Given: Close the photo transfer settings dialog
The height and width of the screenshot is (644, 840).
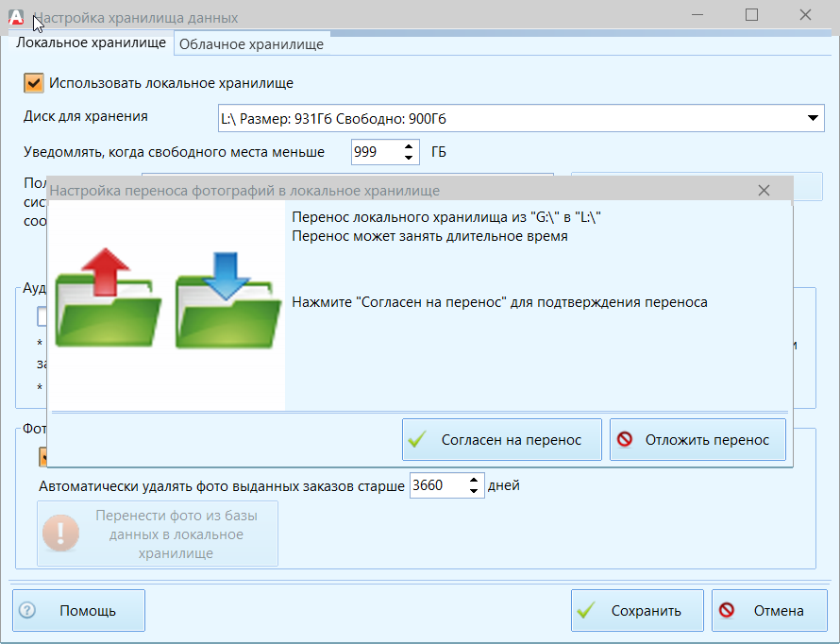Looking at the screenshot, I should 764,190.
